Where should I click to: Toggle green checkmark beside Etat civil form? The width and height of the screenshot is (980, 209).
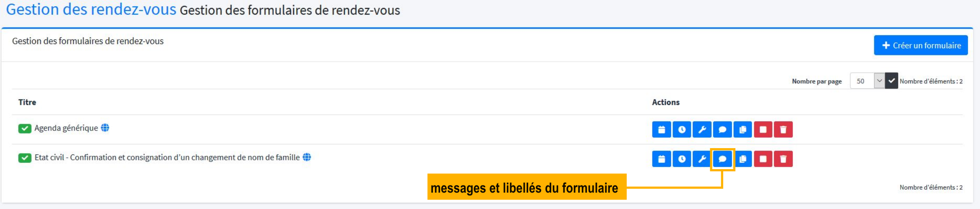25,158
